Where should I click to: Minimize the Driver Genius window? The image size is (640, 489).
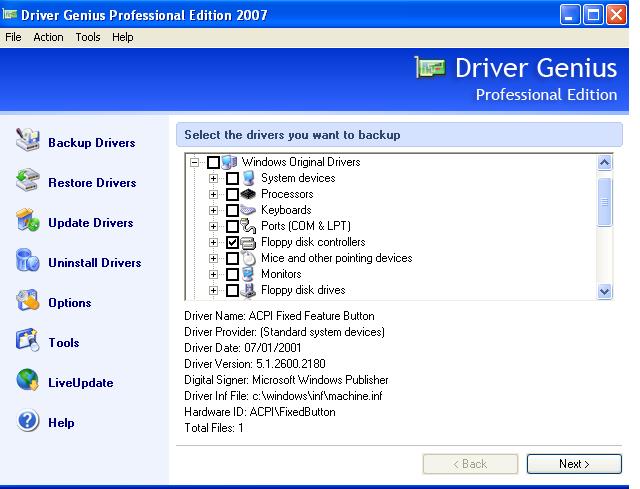click(569, 15)
